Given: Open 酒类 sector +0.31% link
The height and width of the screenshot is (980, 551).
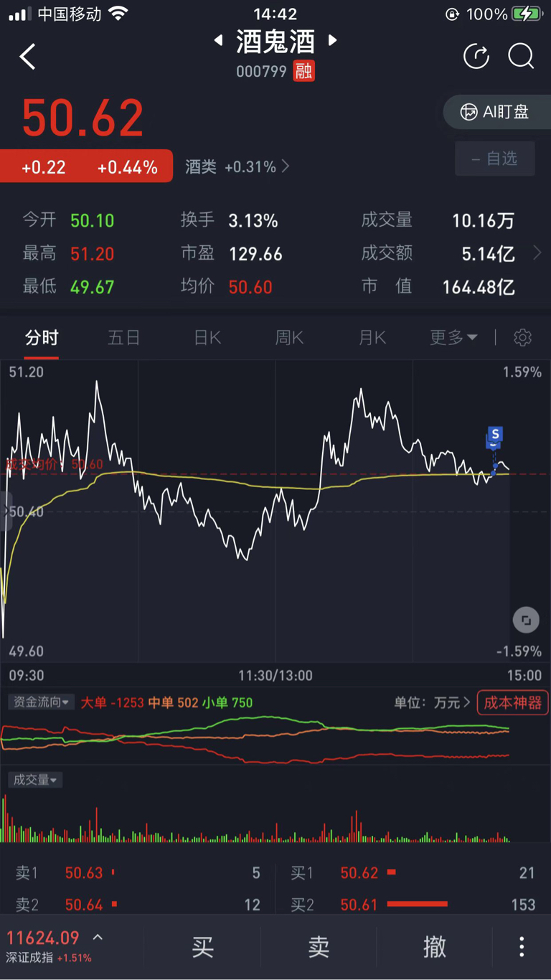Looking at the screenshot, I should (x=237, y=166).
